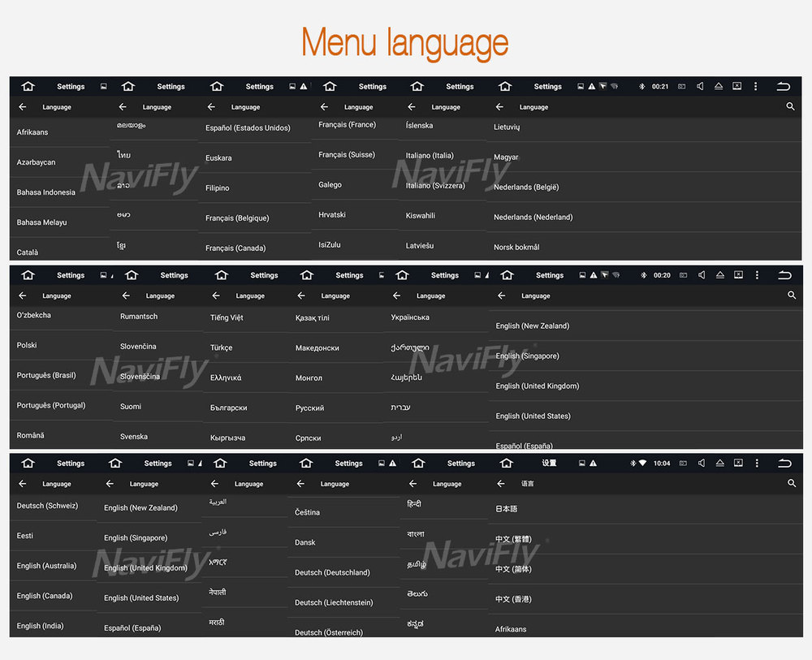
Task: Select Bahasa Indonesia from the language list
Action: 46,192
